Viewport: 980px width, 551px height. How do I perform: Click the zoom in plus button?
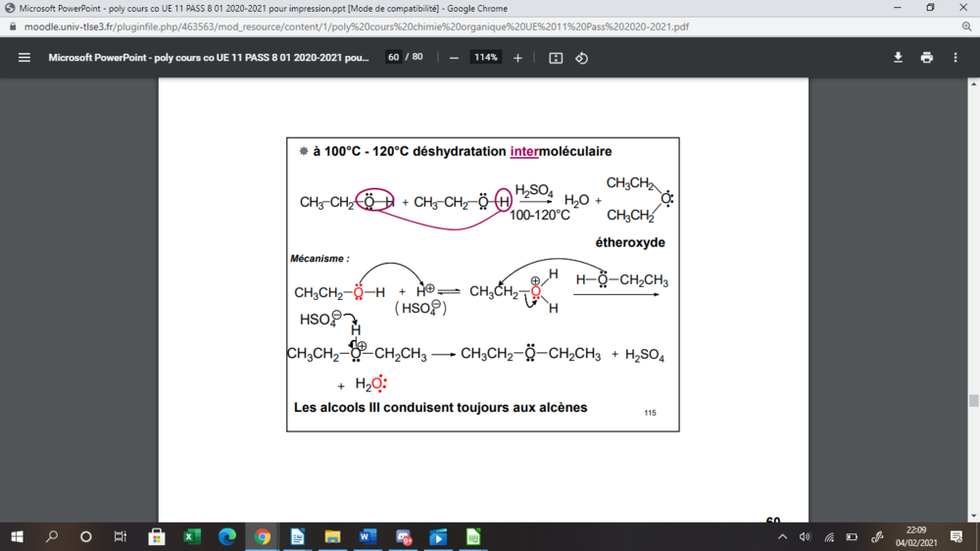click(x=517, y=58)
